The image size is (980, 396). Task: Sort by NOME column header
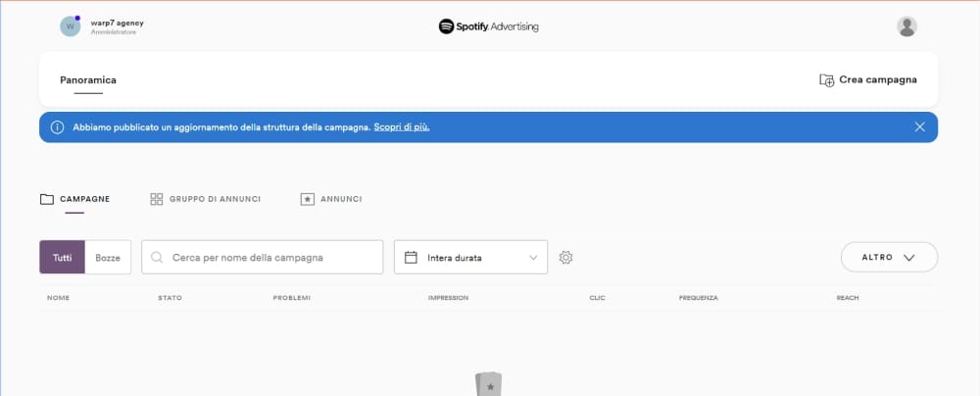58,298
